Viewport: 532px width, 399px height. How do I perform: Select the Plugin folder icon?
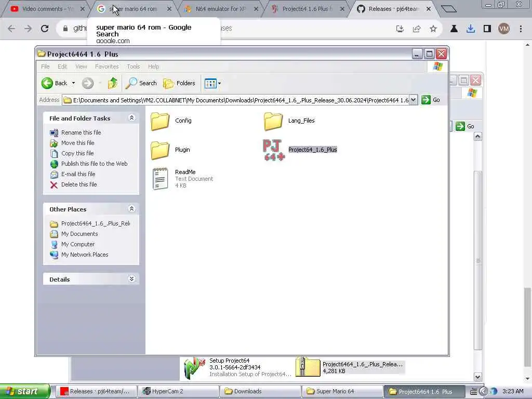[160, 150]
